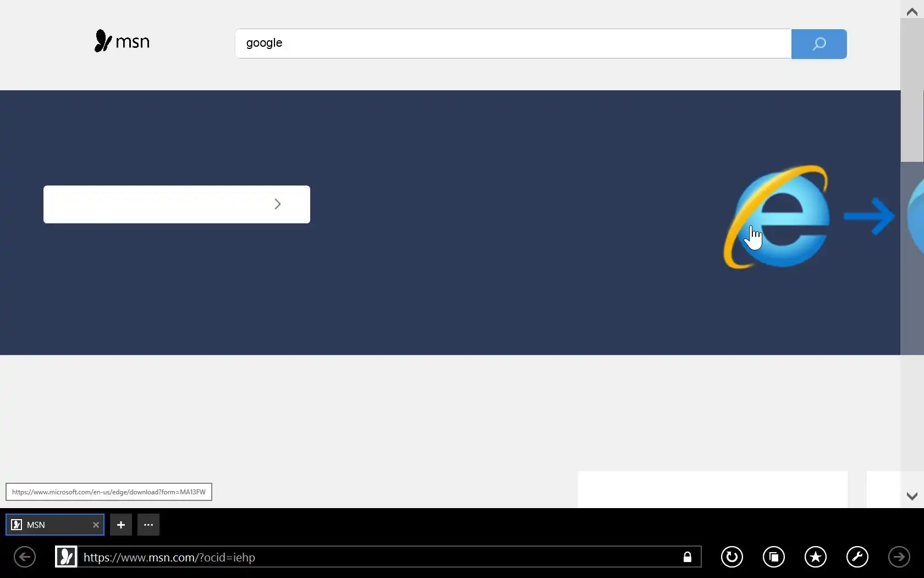The width and height of the screenshot is (924, 578).
Task: Click the Internet Explorer logo graphic
Action: point(777,217)
